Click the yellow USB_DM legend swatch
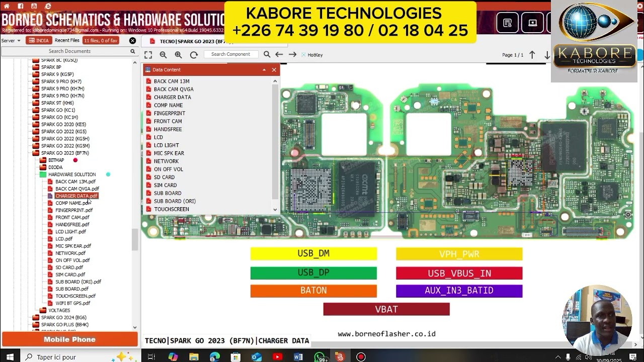644x362 pixels. coord(313,254)
